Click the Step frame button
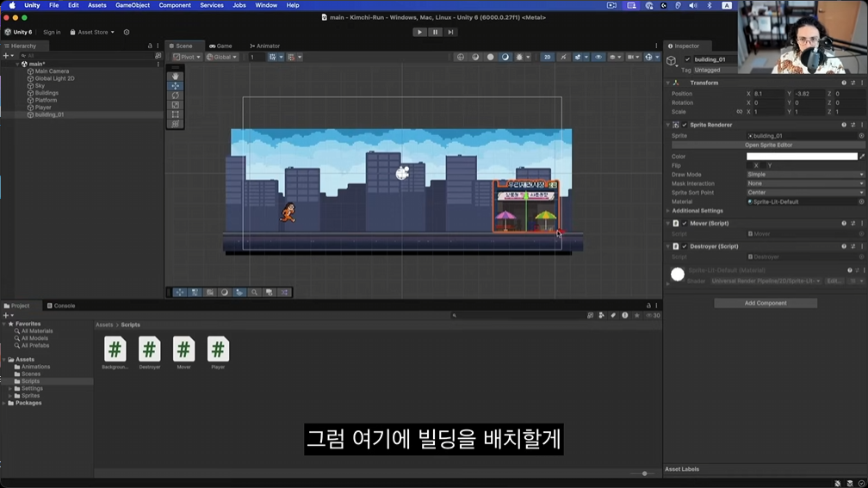Screen dimensions: 868x488 click(x=450, y=32)
